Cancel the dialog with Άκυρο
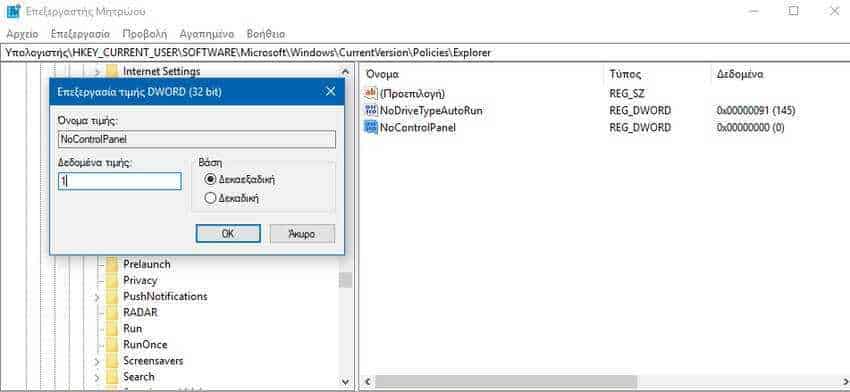This screenshot has height=392, width=850. pos(302,234)
